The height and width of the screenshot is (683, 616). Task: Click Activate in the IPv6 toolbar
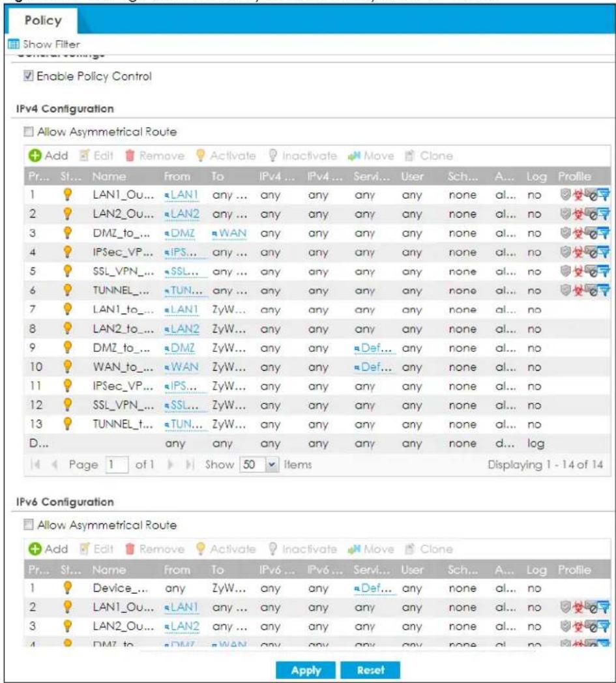226,549
